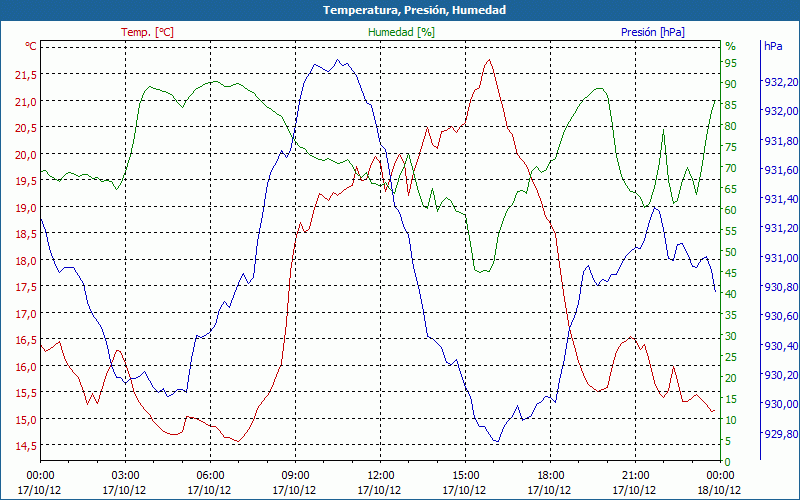Click the 18,5 temperature axis value
Viewport: 800px width, 500px height.
(x=26, y=234)
